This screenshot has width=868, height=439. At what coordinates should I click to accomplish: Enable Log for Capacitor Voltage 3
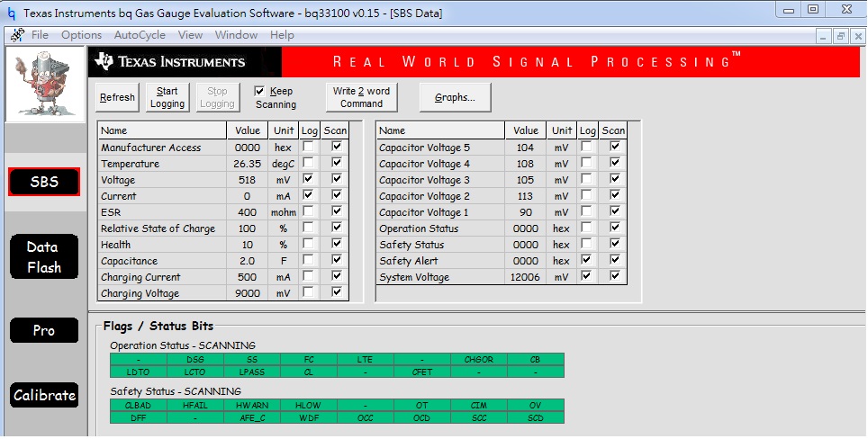[x=586, y=179]
